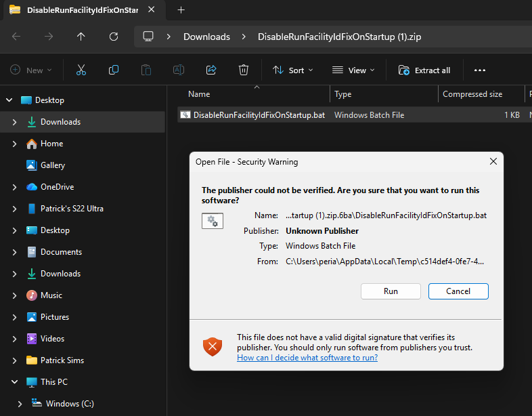The image size is (532, 416).
Task: Click the gear file icon in security dialog
Action: coord(213,221)
